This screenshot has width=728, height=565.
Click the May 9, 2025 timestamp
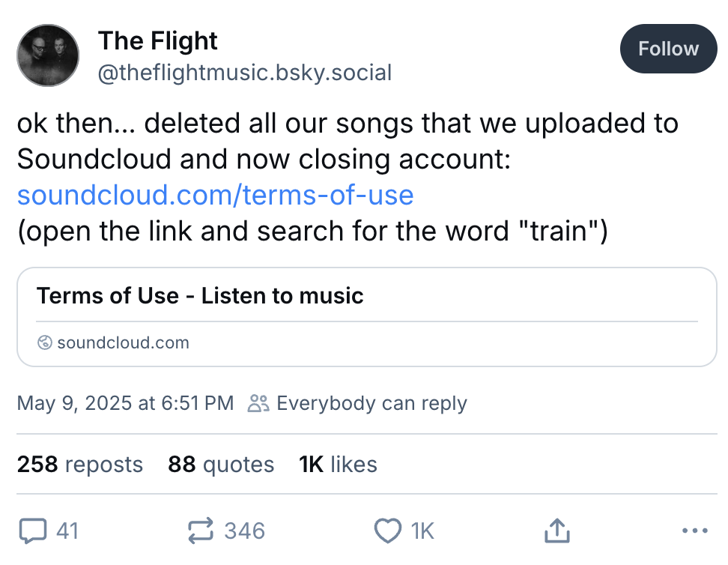(x=125, y=403)
